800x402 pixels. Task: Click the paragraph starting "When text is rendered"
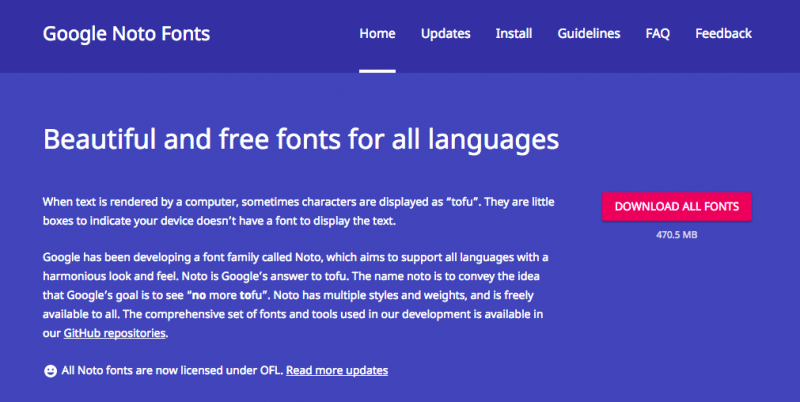click(x=298, y=211)
